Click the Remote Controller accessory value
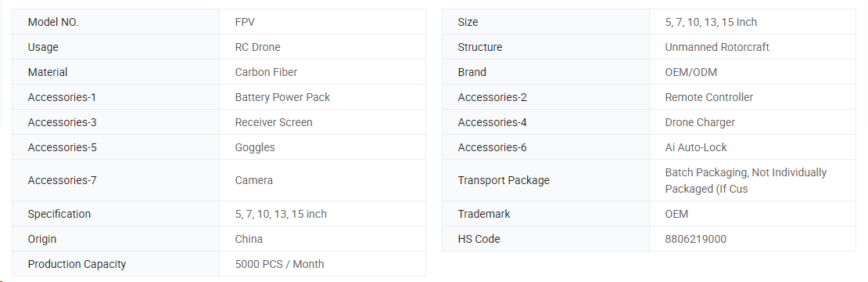The image size is (868, 282). 708,97
